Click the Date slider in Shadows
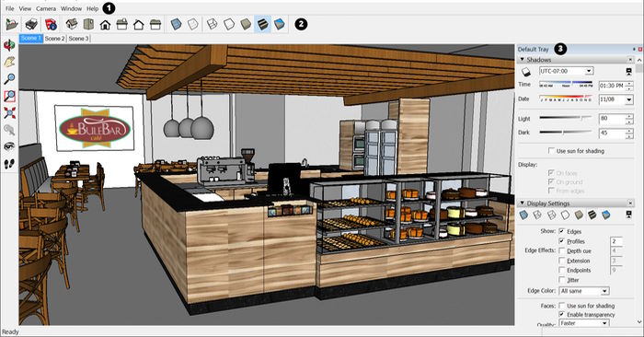The width and height of the screenshot is (644, 337). (x=566, y=99)
